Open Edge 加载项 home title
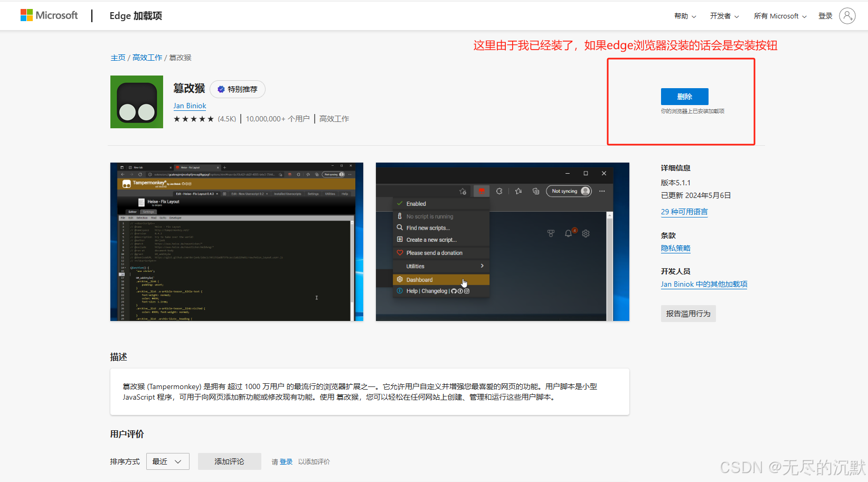The image size is (868, 482). point(136,16)
